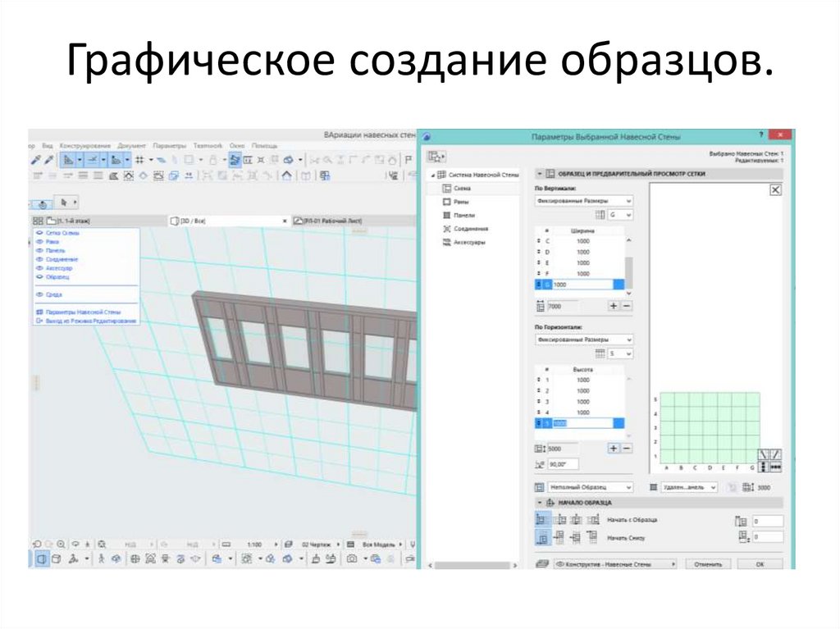Open По Вертикали 'Фиксированные Размеры' dropdown

(x=584, y=200)
